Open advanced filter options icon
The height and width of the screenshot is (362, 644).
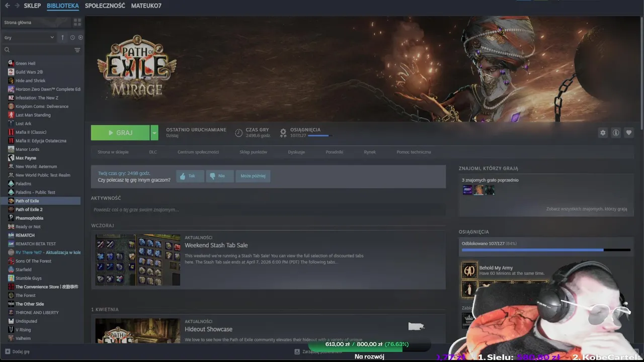pyautogui.click(x=77, y=50)
